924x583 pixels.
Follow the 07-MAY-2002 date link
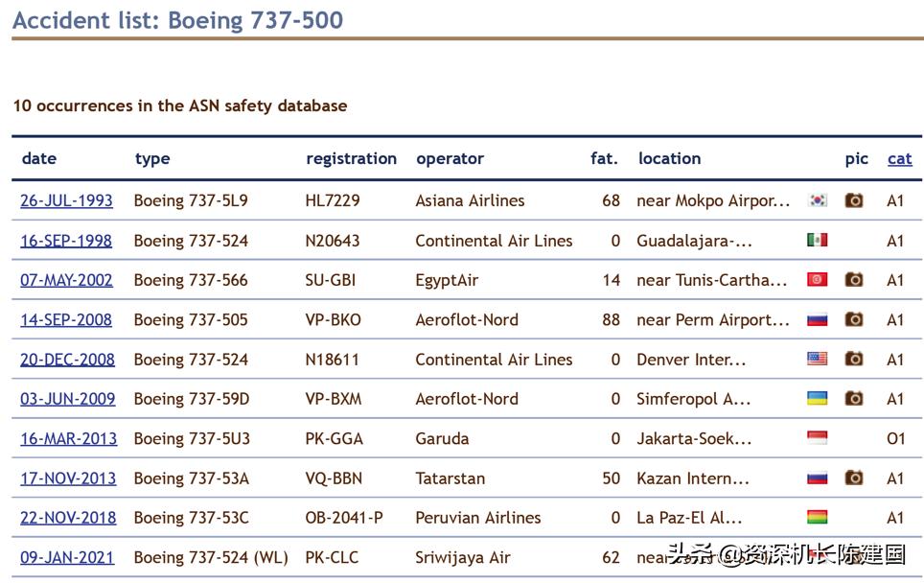point(66,280)
